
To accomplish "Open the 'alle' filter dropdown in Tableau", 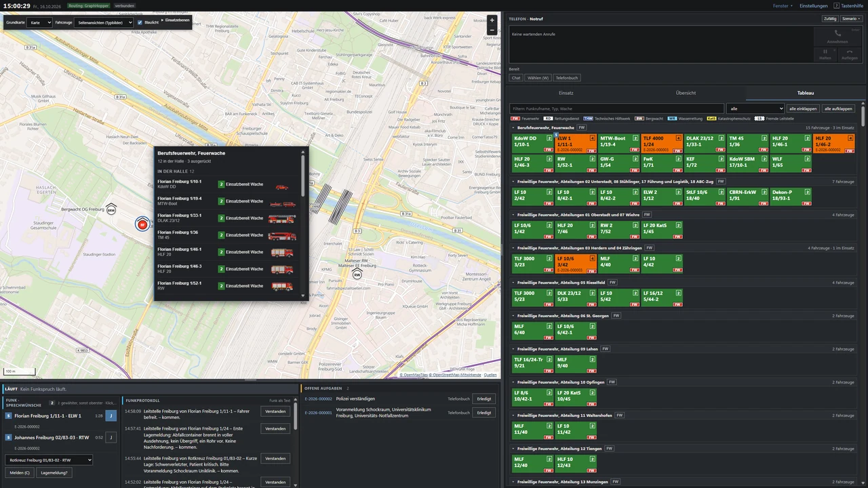I will tap(755, 108).
